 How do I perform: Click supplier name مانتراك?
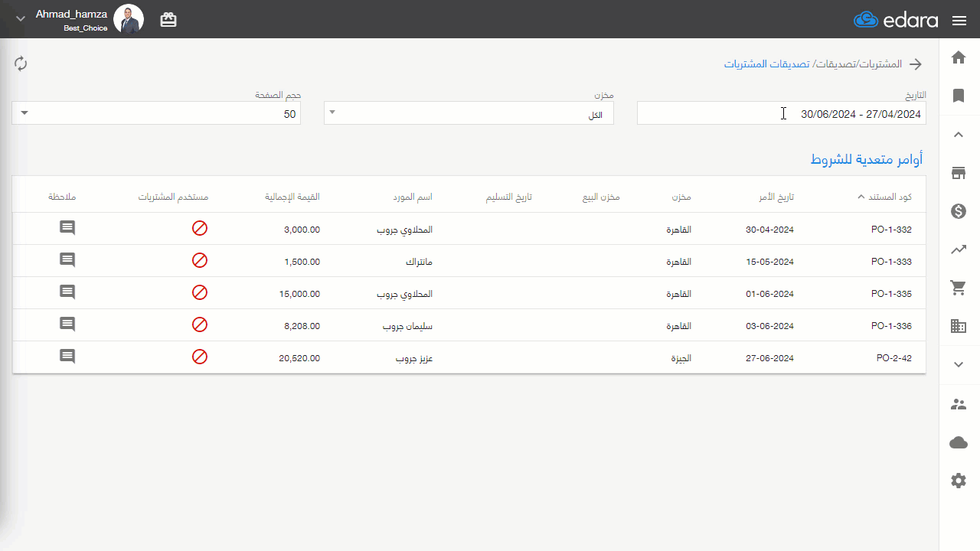click(x=419, y=262)
